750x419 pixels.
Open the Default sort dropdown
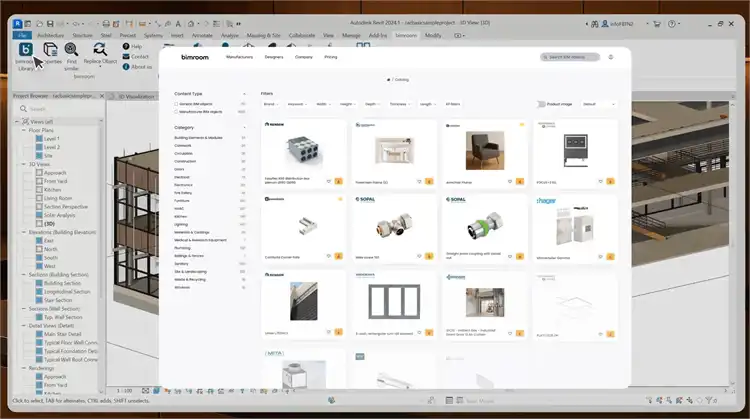[x=599, y=104]
